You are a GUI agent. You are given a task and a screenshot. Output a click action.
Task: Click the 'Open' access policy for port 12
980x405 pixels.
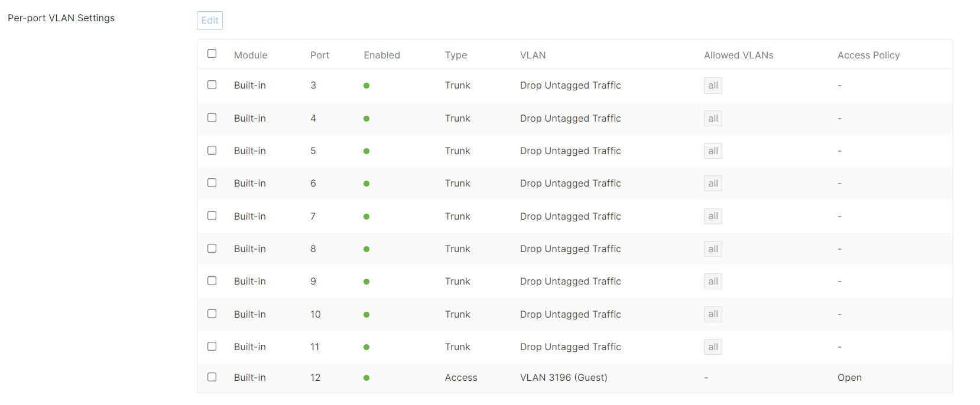pos(849,377)
